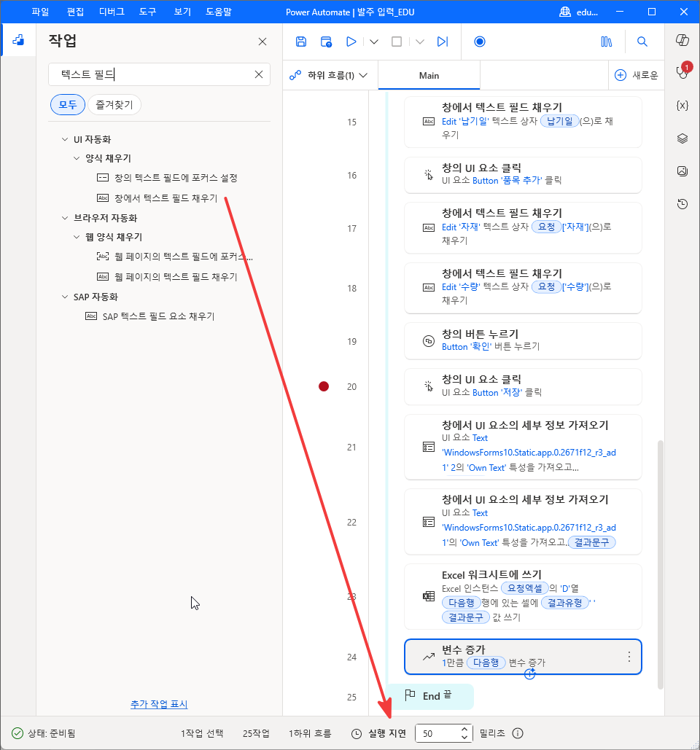Click the stop square icon
The width and height of the screenshot is (700, 750).
point(397,42)
